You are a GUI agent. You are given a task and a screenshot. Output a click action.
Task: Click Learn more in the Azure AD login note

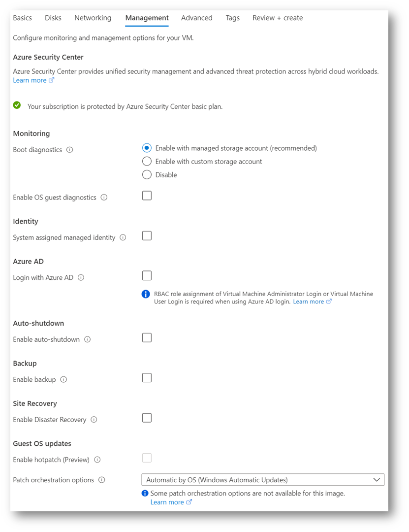pyautogui.click(x=309, y=301)
